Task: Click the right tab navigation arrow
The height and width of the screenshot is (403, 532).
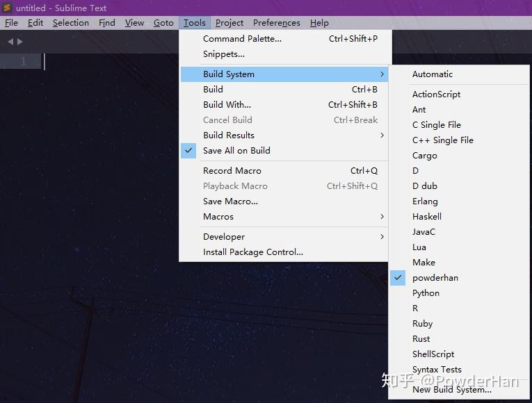Action: [20, 42]
